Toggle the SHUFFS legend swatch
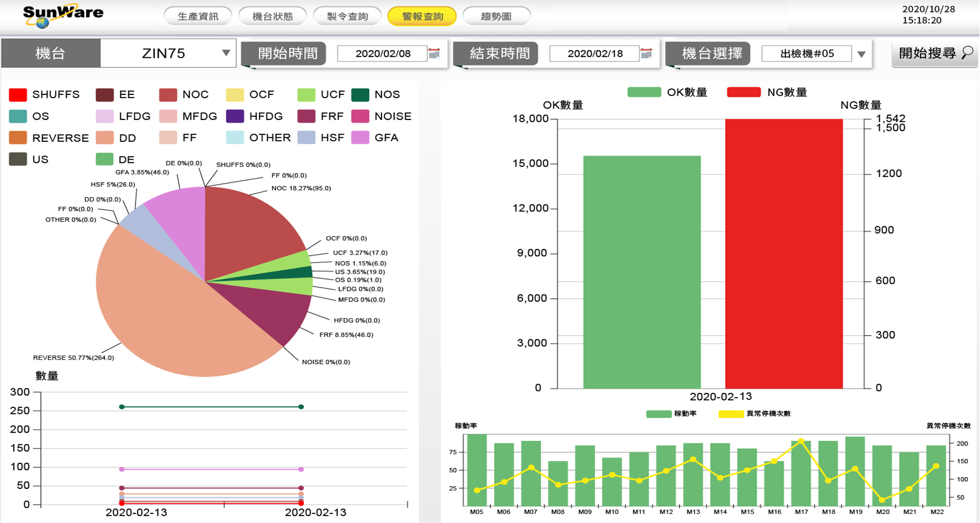This screenshot has width=980, height=523. pyautogui.click(x=18, y=95)
